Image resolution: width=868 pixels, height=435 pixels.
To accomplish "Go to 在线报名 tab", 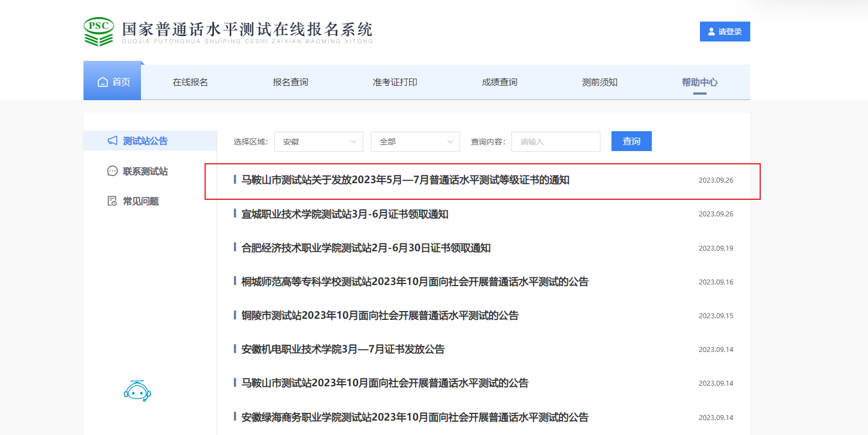I will tap(190, 82).
